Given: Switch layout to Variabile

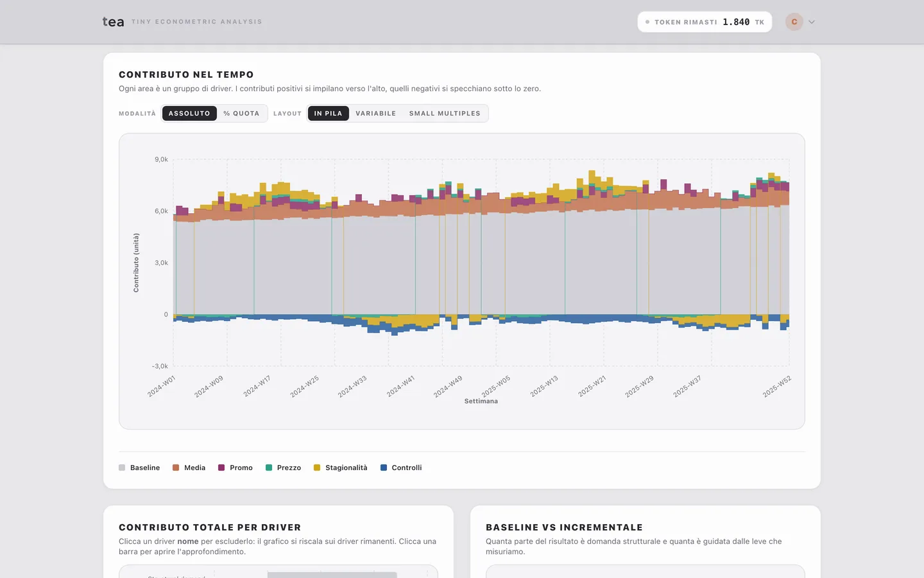Looking at the screenshot, I should pos(376,114).
